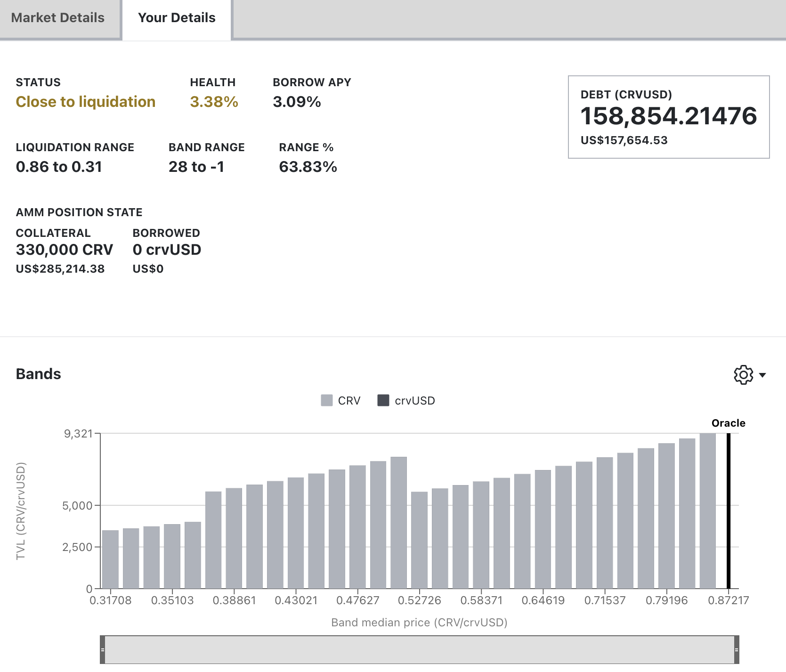Expand the dropdown arrow beside the gear
786x672 pixels.
pyautogui.click(x=762, y=375)
